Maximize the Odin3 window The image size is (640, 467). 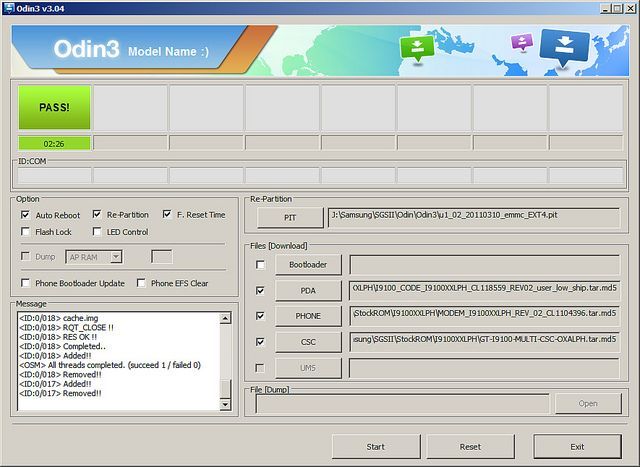point(618,8)
